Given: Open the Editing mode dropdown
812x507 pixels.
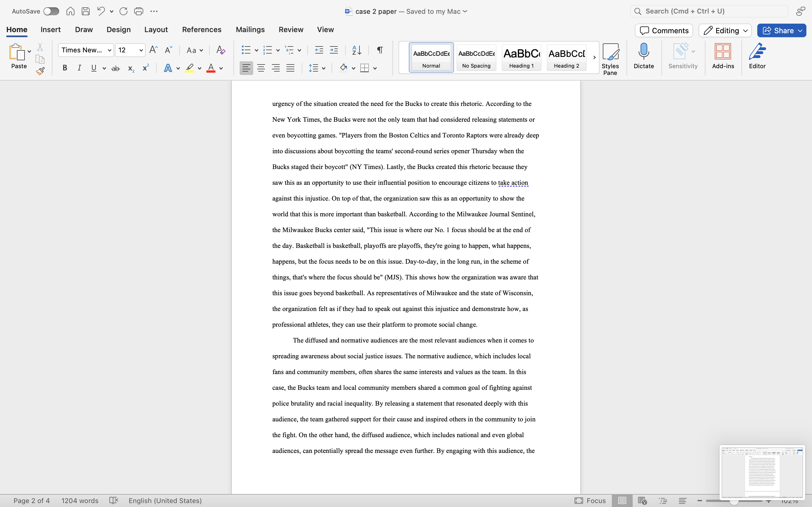Looking at the screenshot, I should click(x=724, y=30).
